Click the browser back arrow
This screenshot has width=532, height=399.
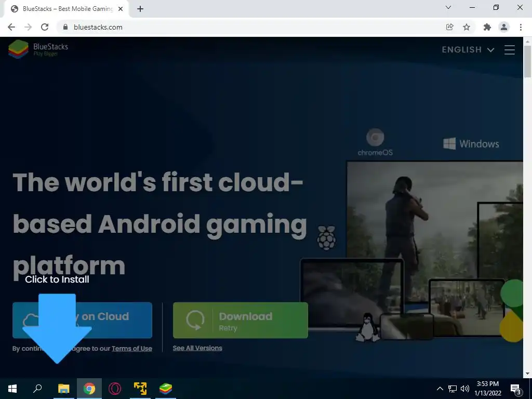pos(11,27)
